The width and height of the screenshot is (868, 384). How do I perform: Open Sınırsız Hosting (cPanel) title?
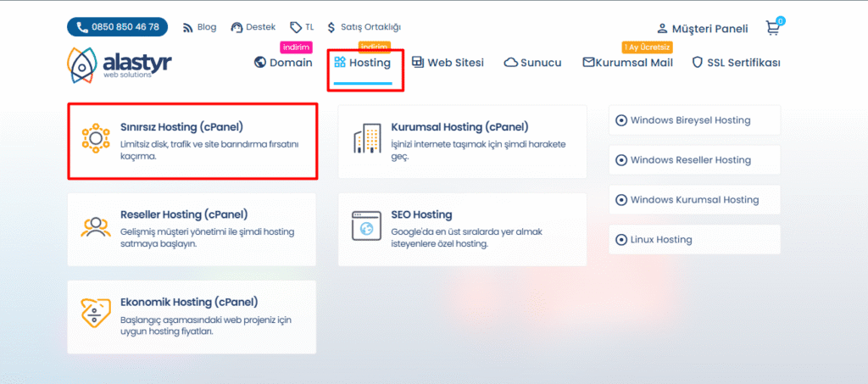181,127
